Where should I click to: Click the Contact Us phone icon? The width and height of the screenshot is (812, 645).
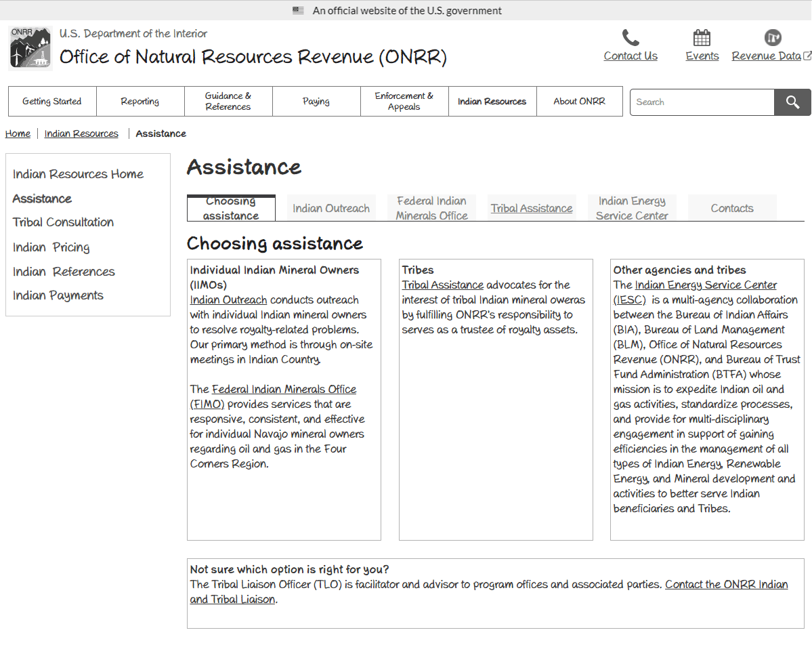tap(631, 37)
